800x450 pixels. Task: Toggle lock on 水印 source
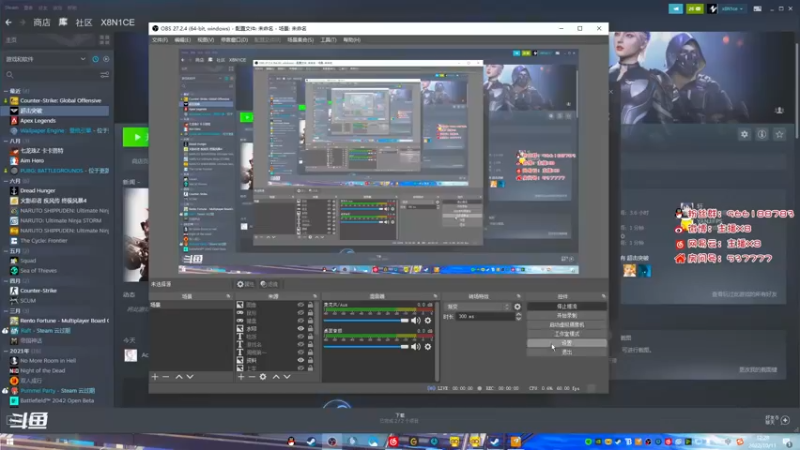[310, 329]
